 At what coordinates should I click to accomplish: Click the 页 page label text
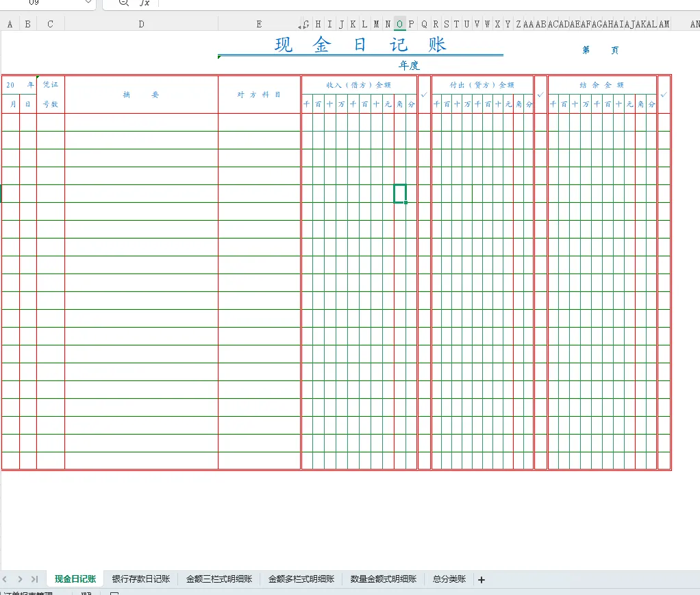coord(615,50)
